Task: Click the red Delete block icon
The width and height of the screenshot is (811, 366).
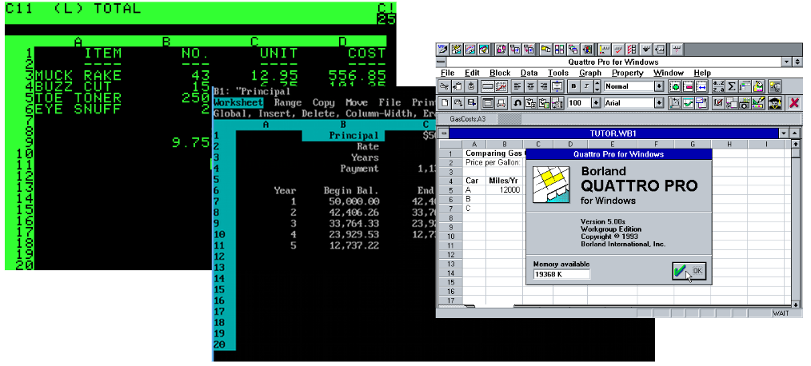Action: (688, 86)
